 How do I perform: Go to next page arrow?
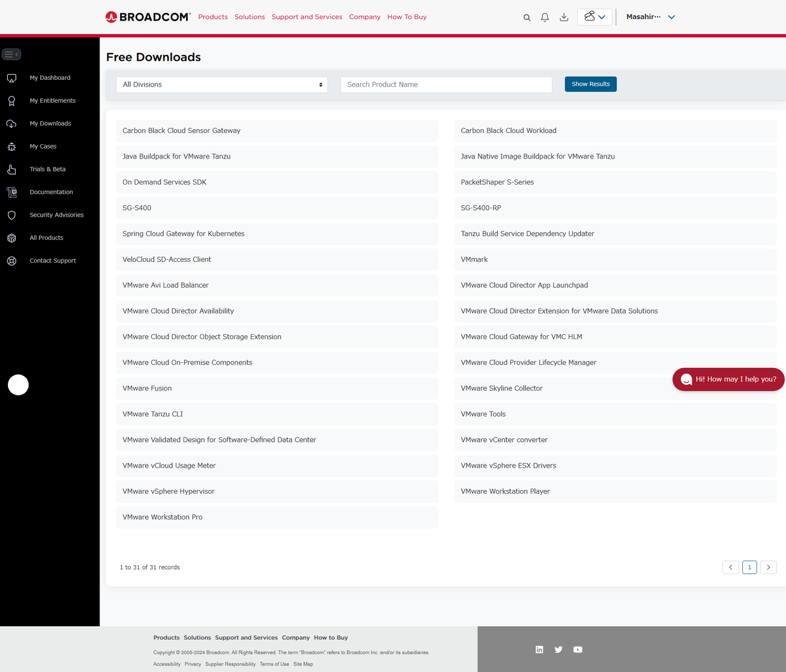tap(769, 567)
